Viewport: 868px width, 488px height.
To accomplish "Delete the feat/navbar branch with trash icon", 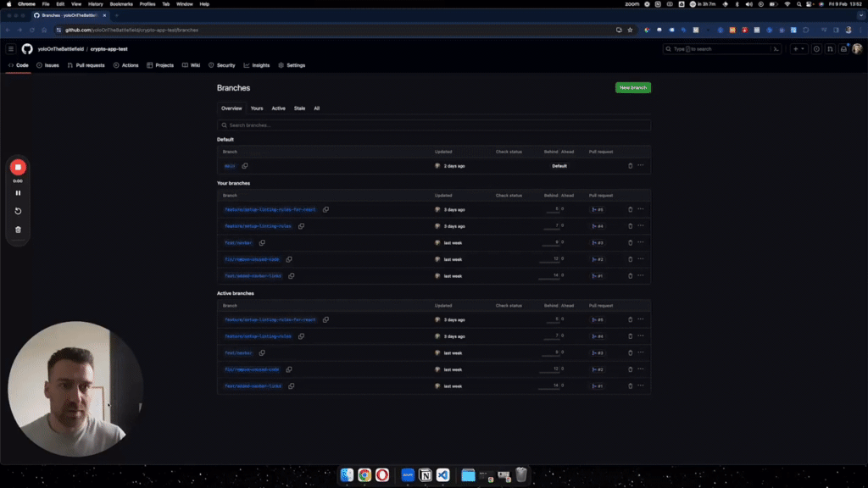I will [629, 242].
